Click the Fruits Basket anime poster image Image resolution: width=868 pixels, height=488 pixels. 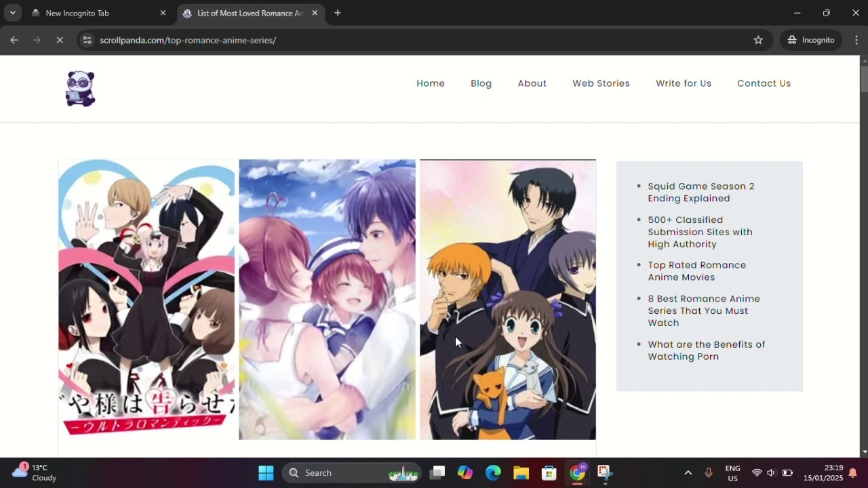point(508,300)
